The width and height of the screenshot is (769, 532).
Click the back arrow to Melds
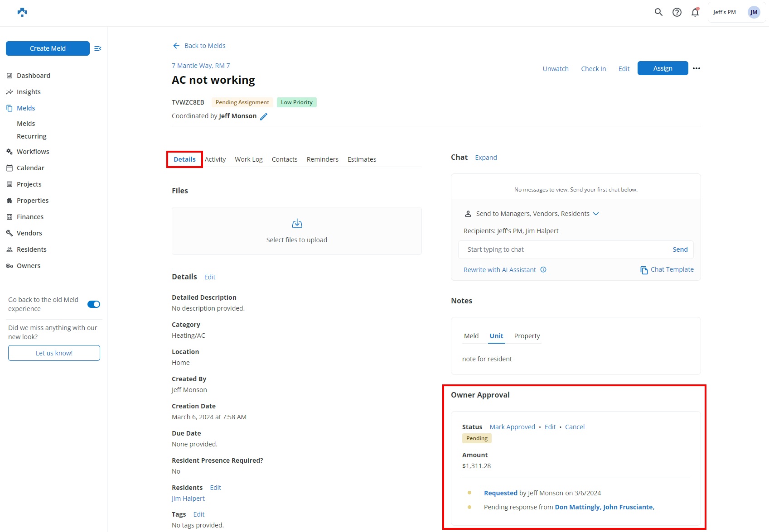click(x=176, y=46)
